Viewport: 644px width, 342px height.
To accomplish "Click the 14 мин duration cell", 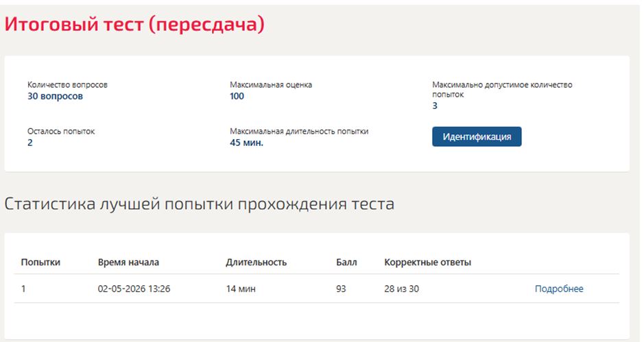I will tap(241, 289).
